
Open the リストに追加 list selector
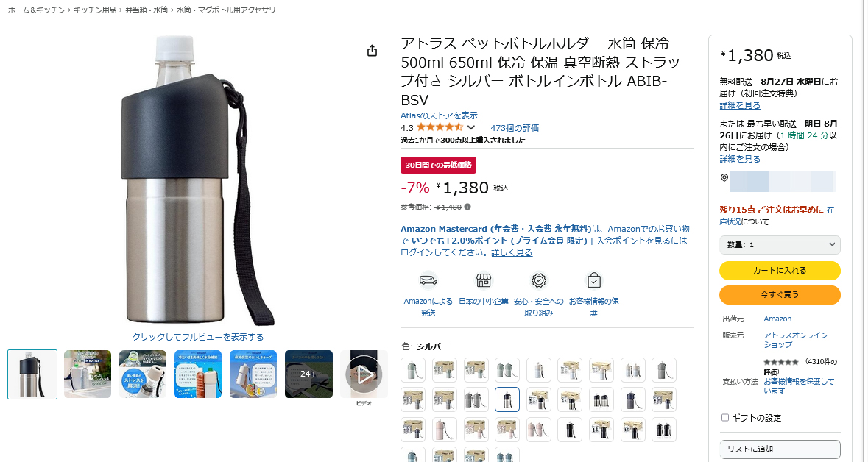780,449
